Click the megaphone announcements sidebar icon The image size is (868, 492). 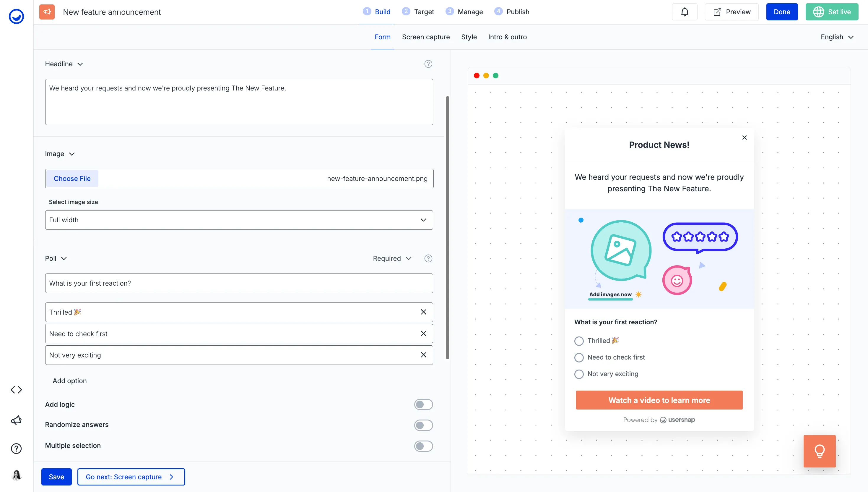coord(16,420)
